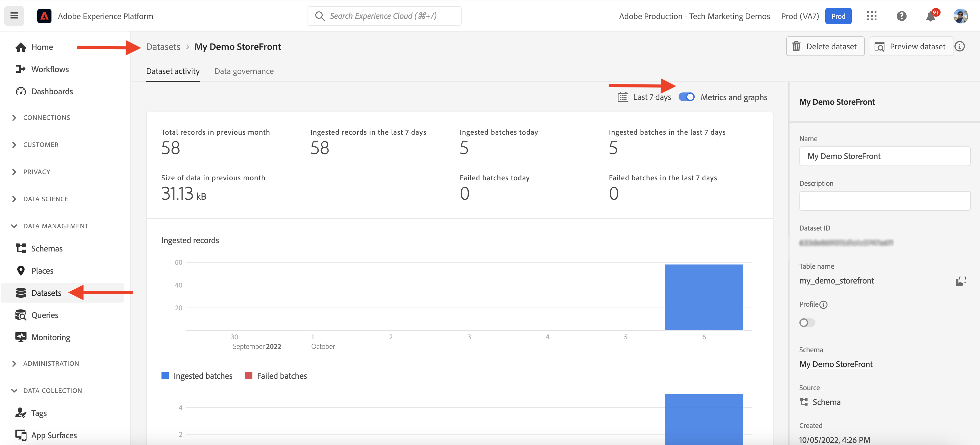This screenshot has width=980, height=445.
Task: Click the notifications bell icon
Action: [931, 16]
